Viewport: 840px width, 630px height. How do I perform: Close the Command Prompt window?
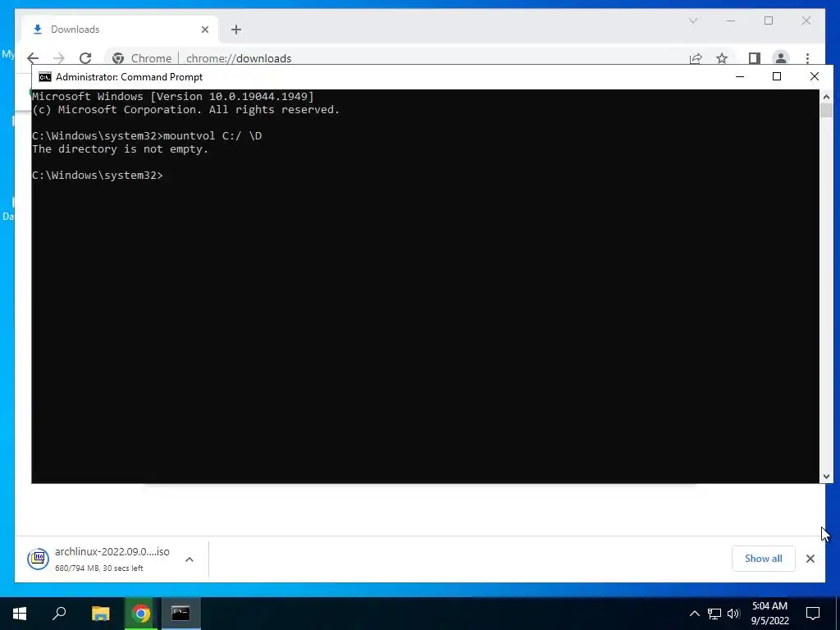click(x=815, y=76)
